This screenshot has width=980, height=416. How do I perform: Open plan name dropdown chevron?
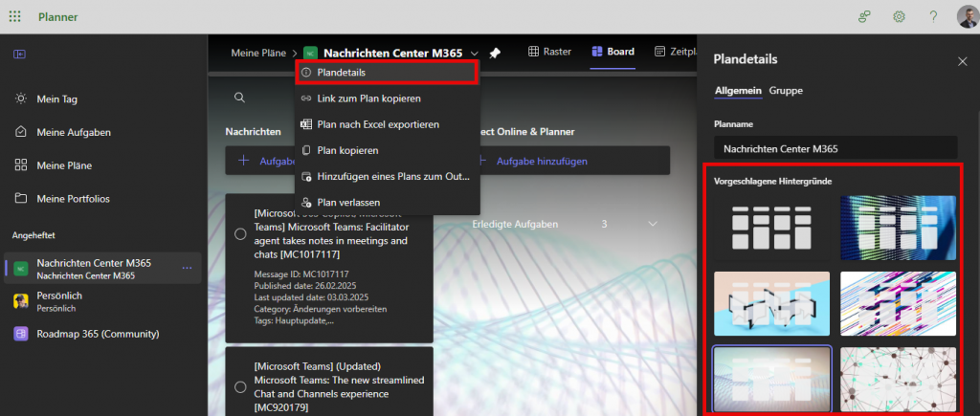(475, 53)
